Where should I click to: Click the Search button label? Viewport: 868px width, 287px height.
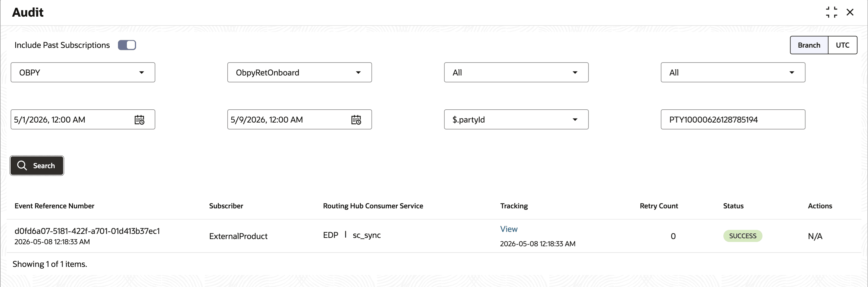click(44, 166)
